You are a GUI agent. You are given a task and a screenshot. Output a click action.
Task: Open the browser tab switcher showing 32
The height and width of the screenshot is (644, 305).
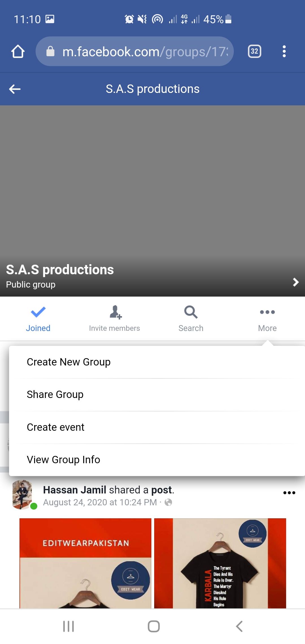254,51
